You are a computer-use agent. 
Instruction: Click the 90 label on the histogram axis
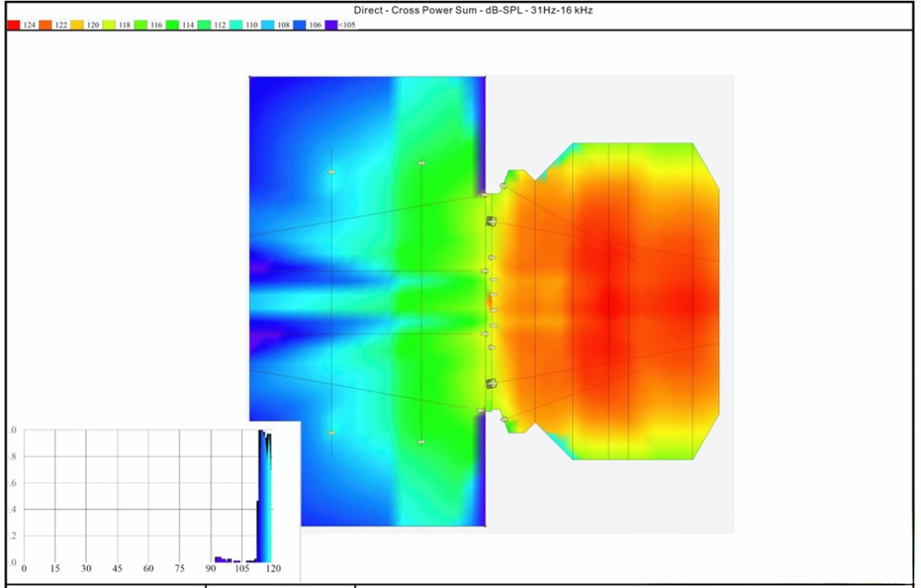(211, 568)
